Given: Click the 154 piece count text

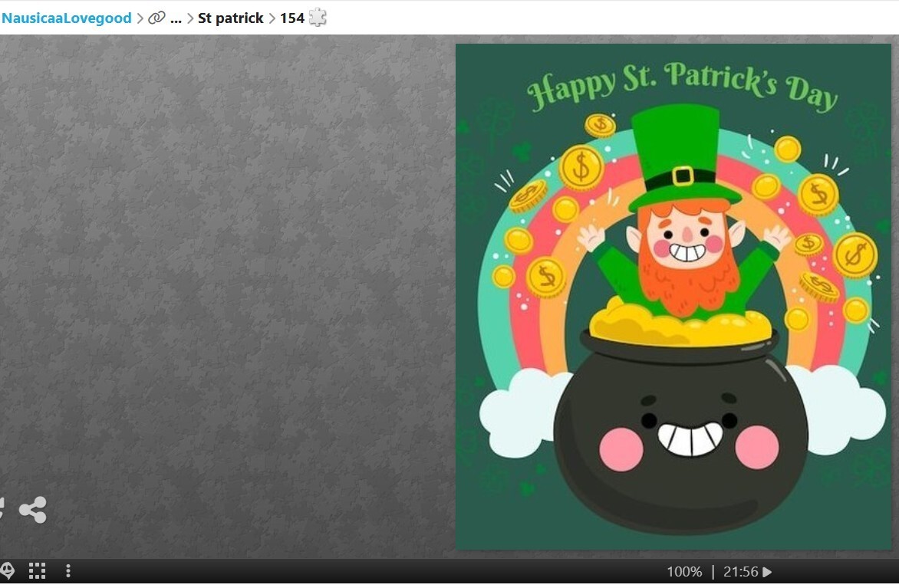Looking at the screenshot, I should click(x=291, y=18).
